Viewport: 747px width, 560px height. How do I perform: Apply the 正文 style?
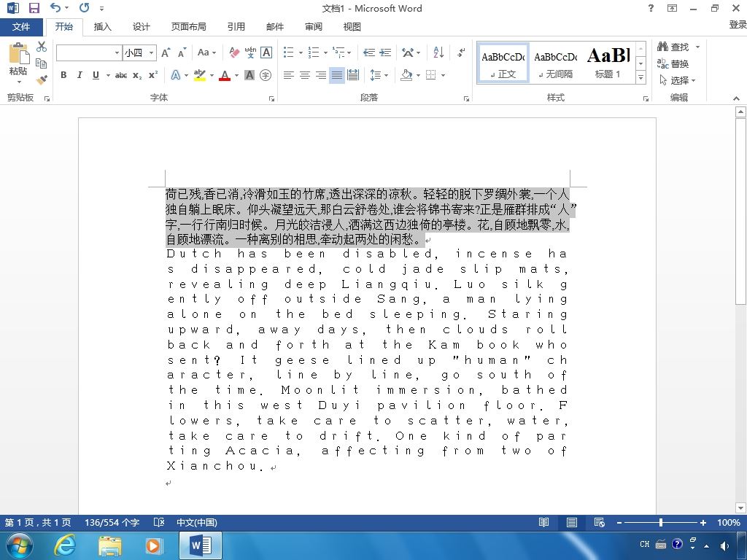[x=503, y=63]
